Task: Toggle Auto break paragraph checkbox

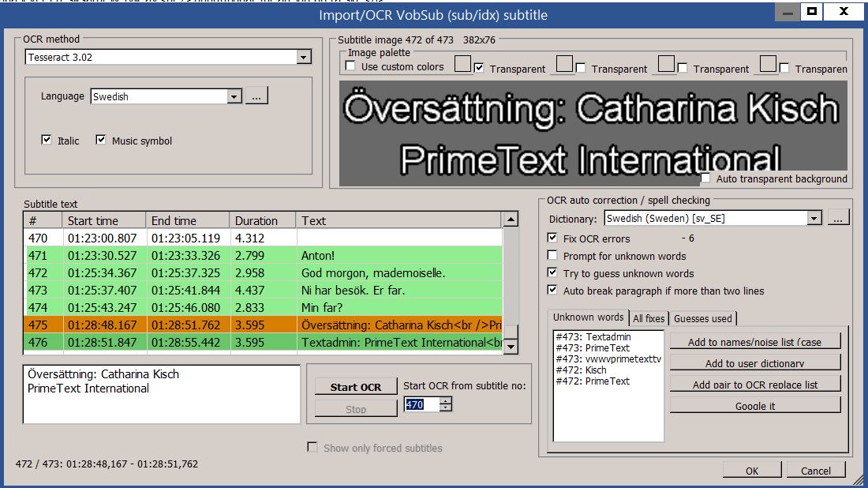Action: click(x=552, y=290)
